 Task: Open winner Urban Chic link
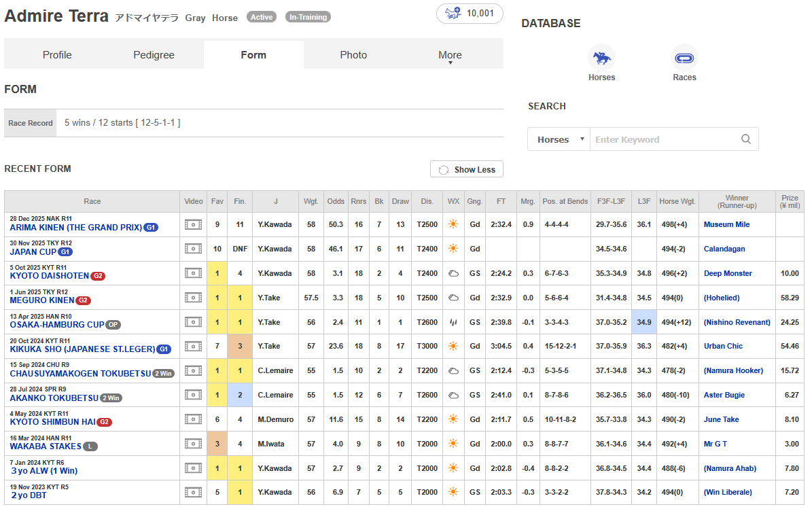723,346
